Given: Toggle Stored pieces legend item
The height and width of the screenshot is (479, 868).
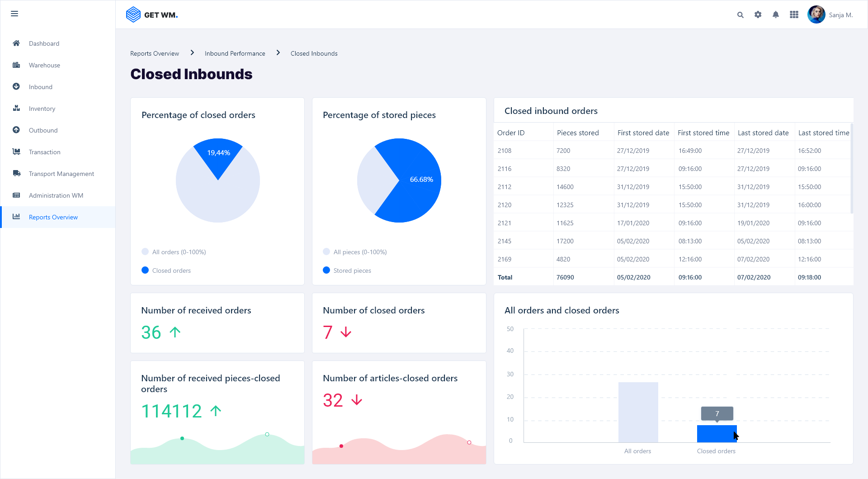Looking at the screenshot, I should pyautogui.click(x=347, y=270).
